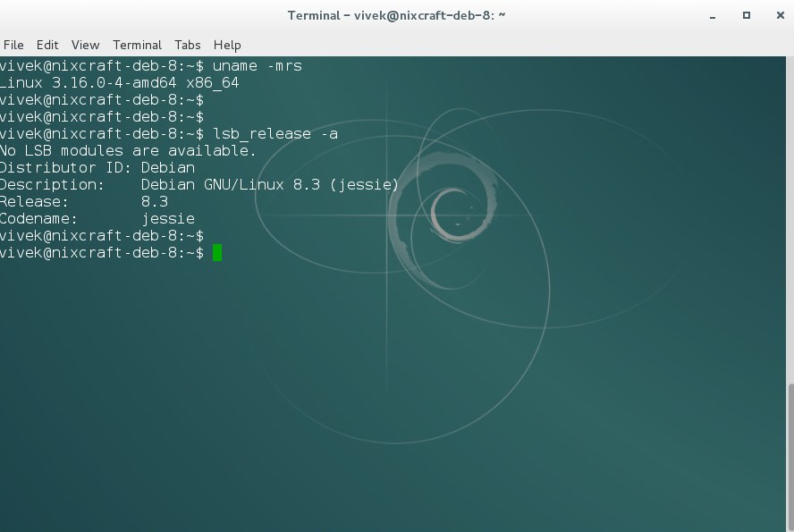Click the vertical scrollbar thumb
Viewport: 794px width, 532px height.
coord(790,457)
